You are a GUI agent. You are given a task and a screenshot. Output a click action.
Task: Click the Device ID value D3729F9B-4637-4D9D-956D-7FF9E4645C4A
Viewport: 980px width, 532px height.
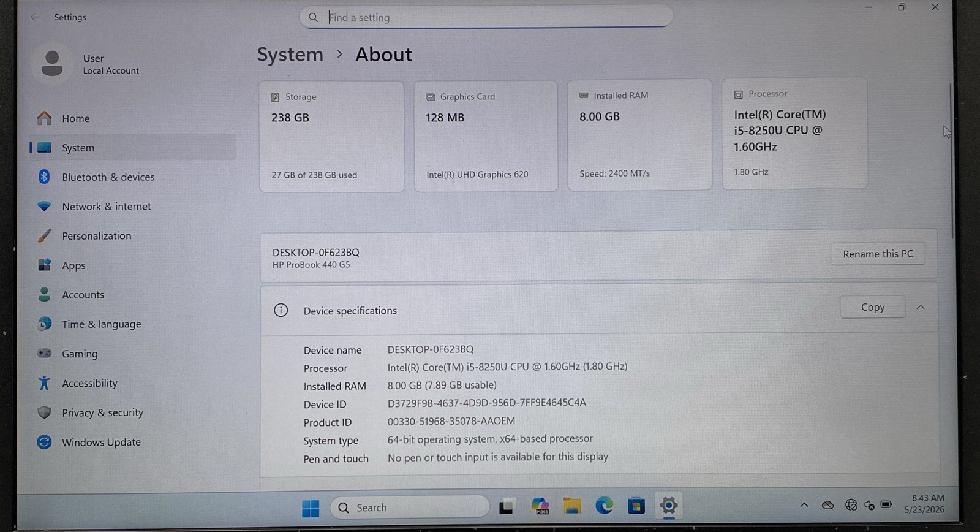click(486, 403)
